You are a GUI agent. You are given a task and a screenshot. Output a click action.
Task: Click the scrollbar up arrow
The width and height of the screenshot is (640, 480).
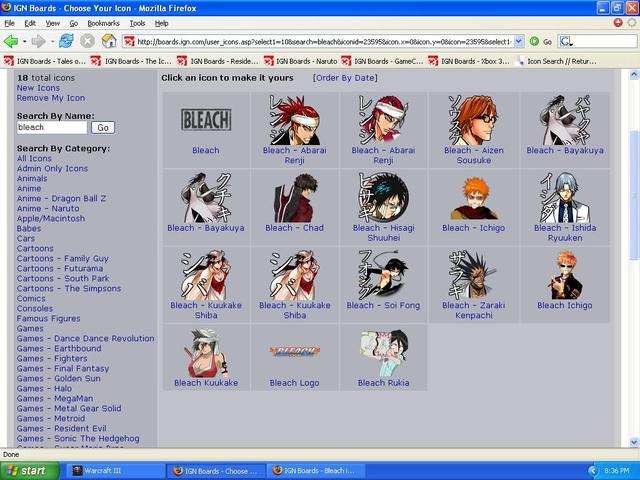pos(634,75)
